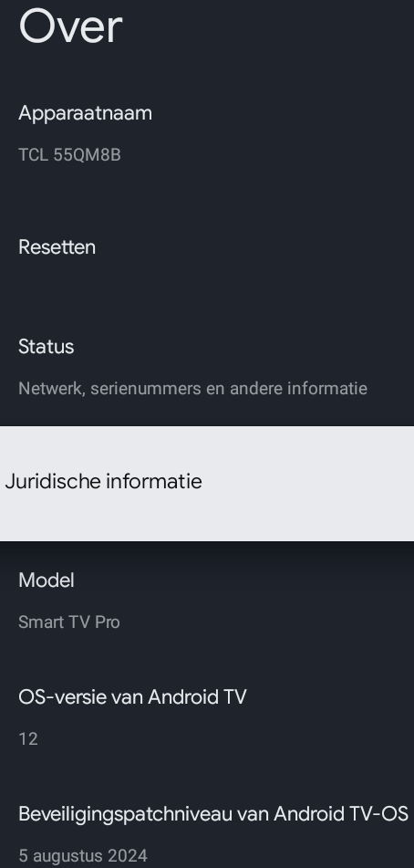Click the Android TV version number 12
Image resolution: width=414 pixels, height=868 pixels.
point(27,739)
